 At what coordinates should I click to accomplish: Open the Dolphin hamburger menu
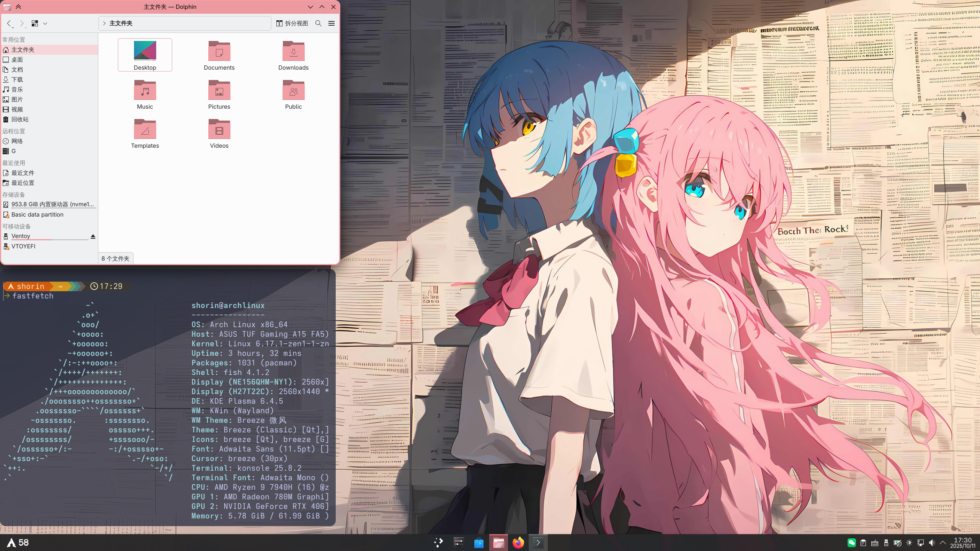coord(332,23)
